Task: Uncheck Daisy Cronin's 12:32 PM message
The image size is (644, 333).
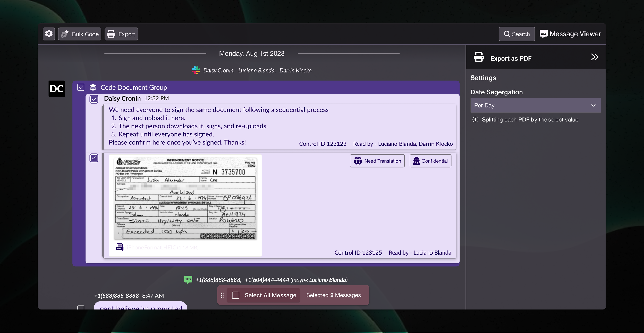Action: [94, 99]
